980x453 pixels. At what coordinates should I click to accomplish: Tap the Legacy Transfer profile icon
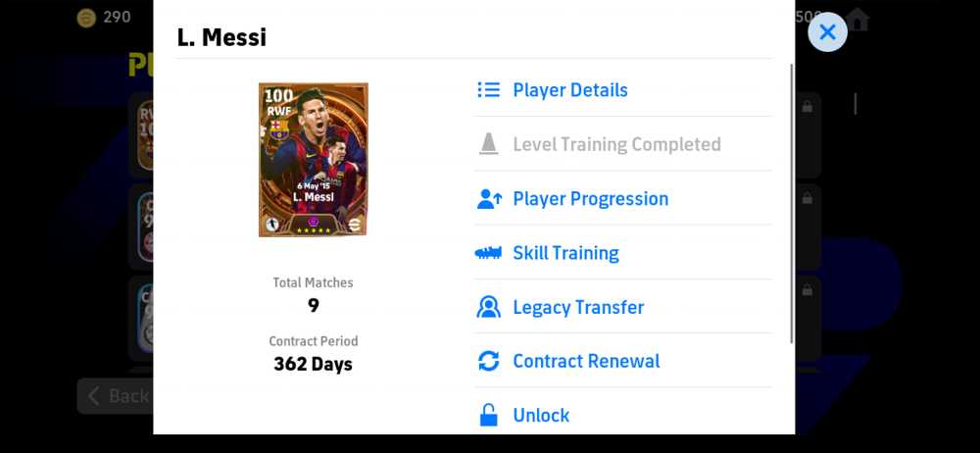pos(488,307)
